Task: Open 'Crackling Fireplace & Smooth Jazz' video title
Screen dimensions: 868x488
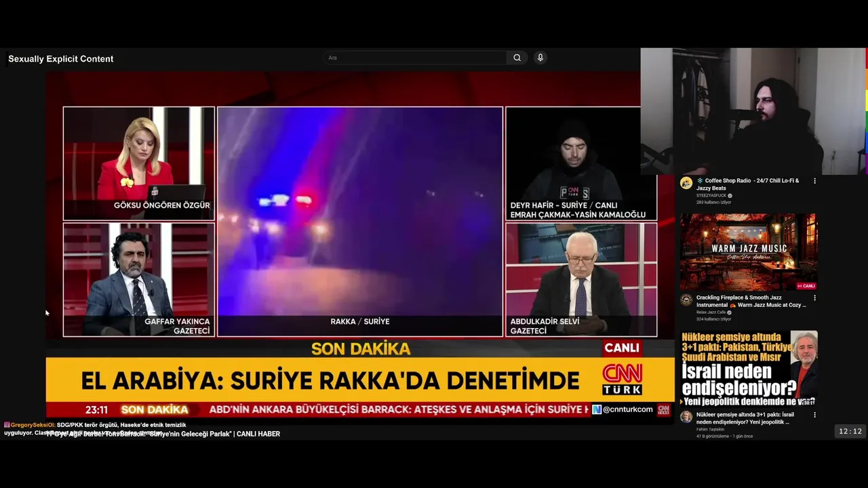Action: 751,301
